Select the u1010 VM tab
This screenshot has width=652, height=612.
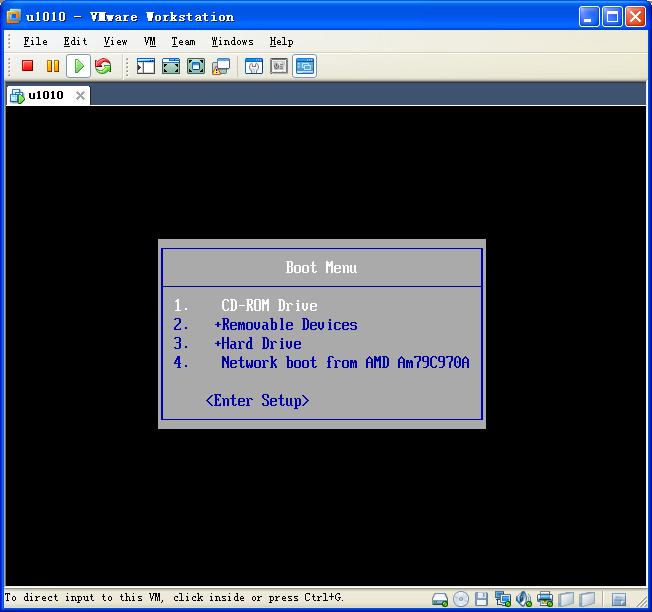(x=48, y=95)
